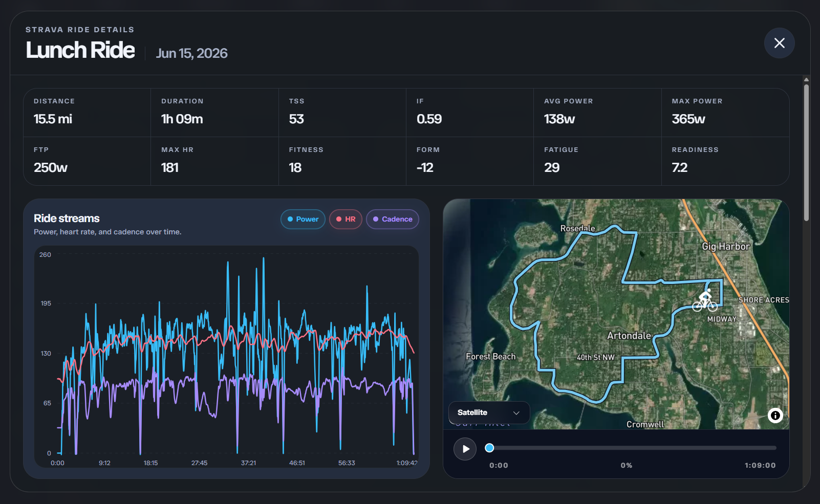
Task: Toggle the Power stream chip
Action: coord(303,219)
